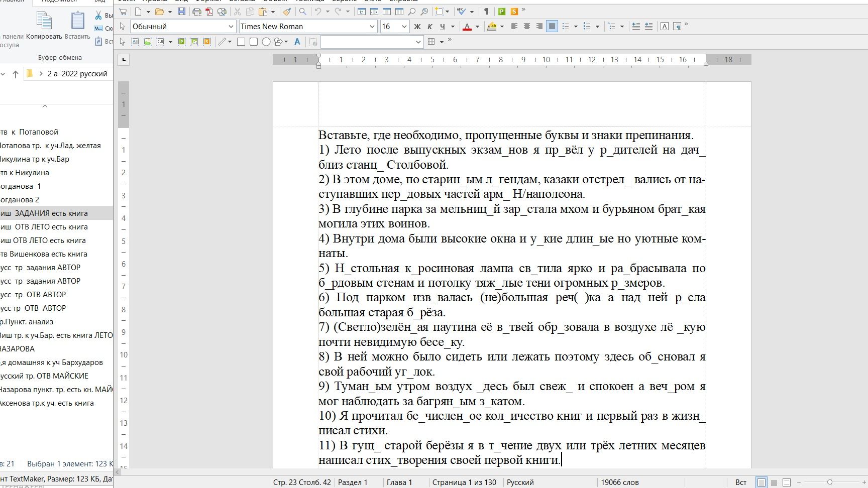Expand the bullet list dropdown arrow
868x488 pixels.
pos(576,27)
